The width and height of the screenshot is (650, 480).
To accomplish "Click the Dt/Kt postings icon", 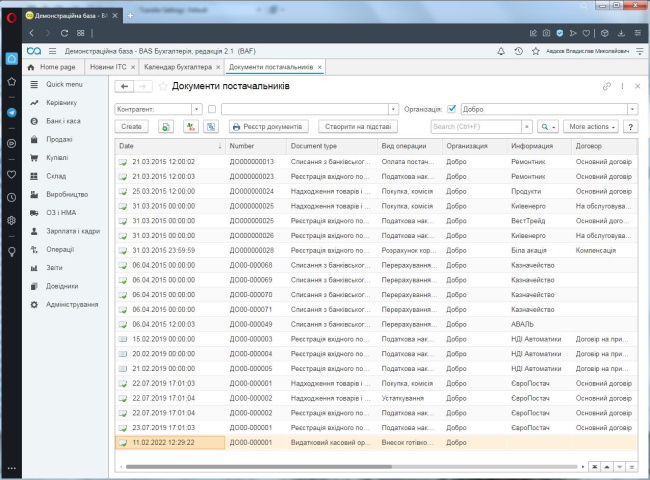I will [191, 127].
